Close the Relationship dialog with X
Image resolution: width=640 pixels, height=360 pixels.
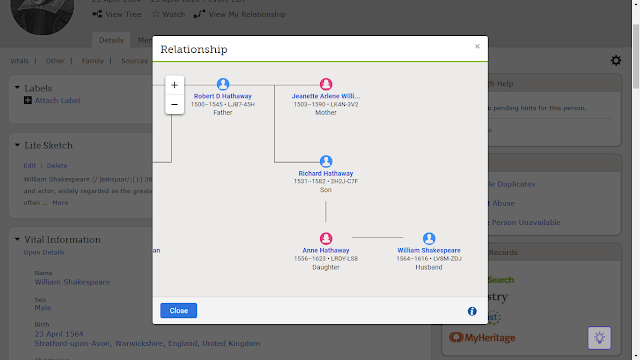(x=477, y=47)
